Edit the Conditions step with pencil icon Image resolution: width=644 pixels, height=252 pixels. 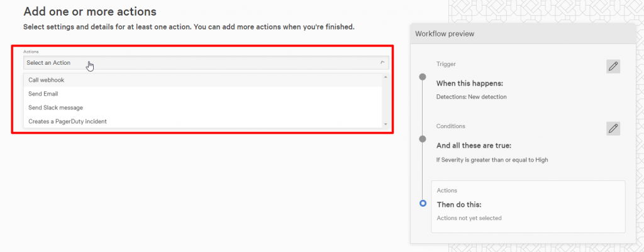tap(613, 128)
